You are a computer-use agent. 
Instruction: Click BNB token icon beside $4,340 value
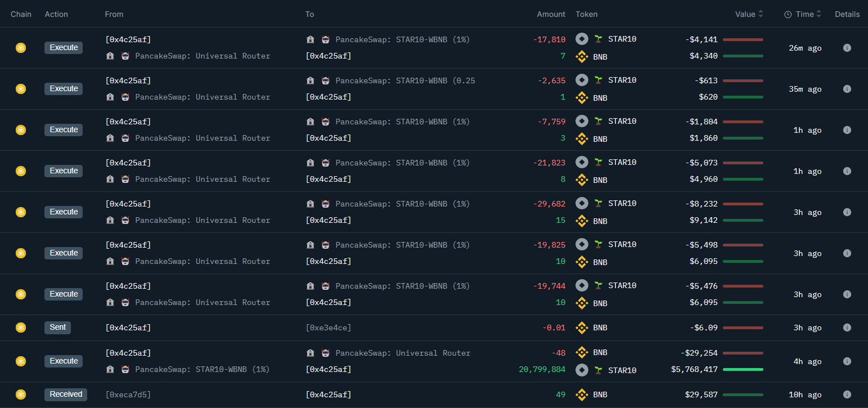click(582, 56)
